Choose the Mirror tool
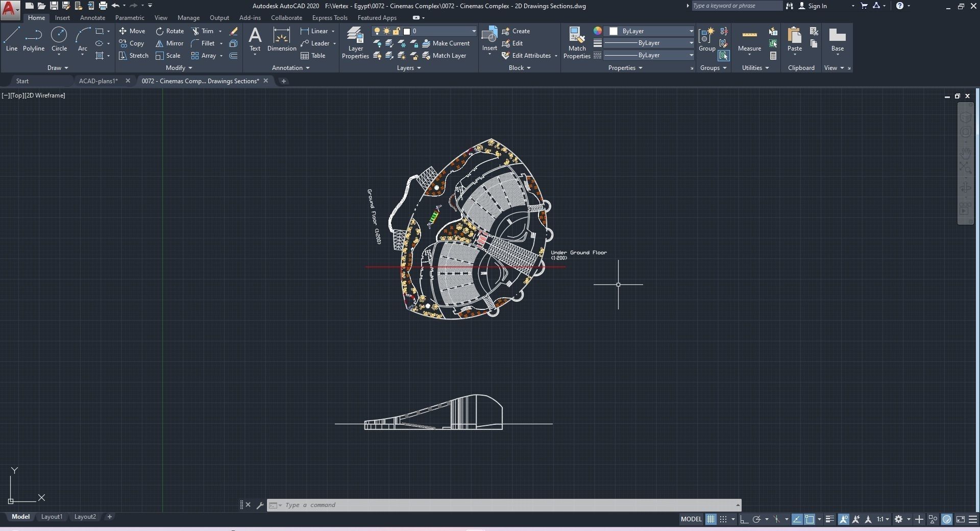Viewport: 980px width, 531px height. click(169, 43)
